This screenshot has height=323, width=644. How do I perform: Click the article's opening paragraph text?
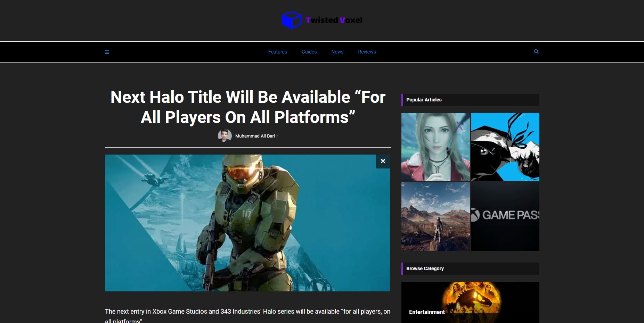(x=248, y=316)
